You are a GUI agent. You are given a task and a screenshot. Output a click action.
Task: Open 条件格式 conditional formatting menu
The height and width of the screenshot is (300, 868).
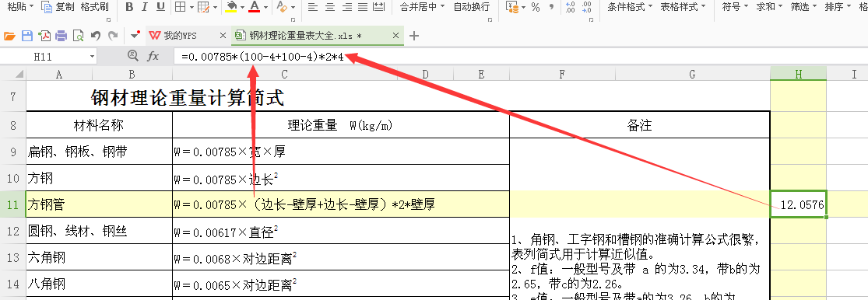(630, 7)
